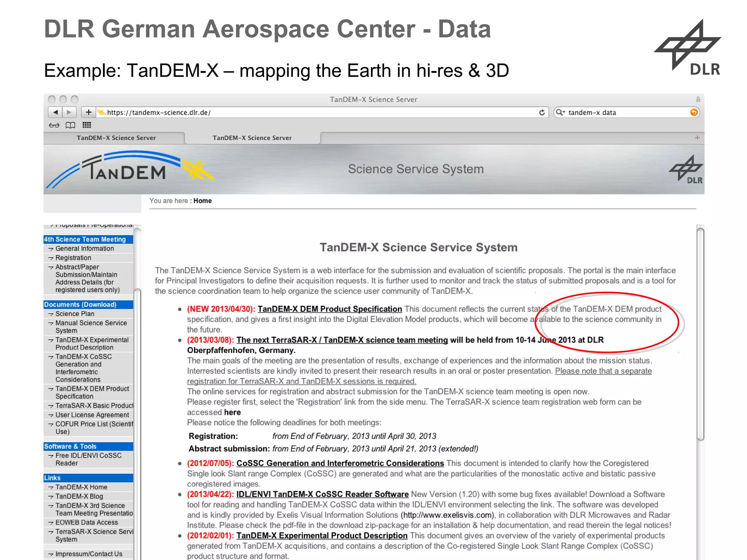Open Registration sidebar link
This screenshot has width=747, height=560.
tap(73, 258)
